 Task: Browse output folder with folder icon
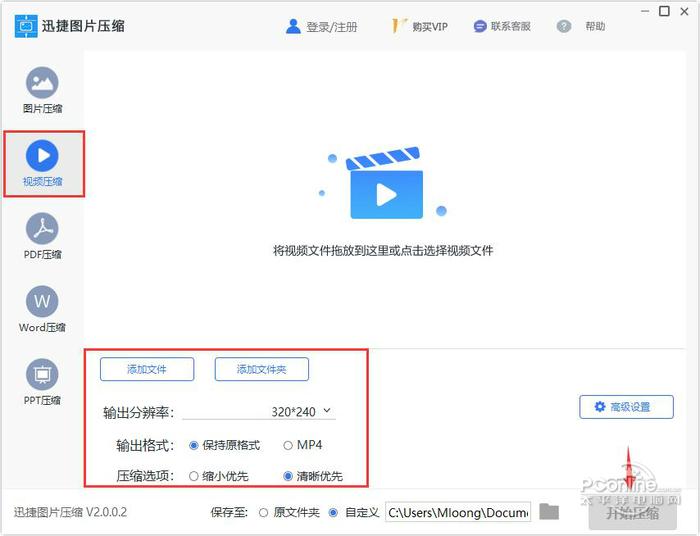click(549, 511)
